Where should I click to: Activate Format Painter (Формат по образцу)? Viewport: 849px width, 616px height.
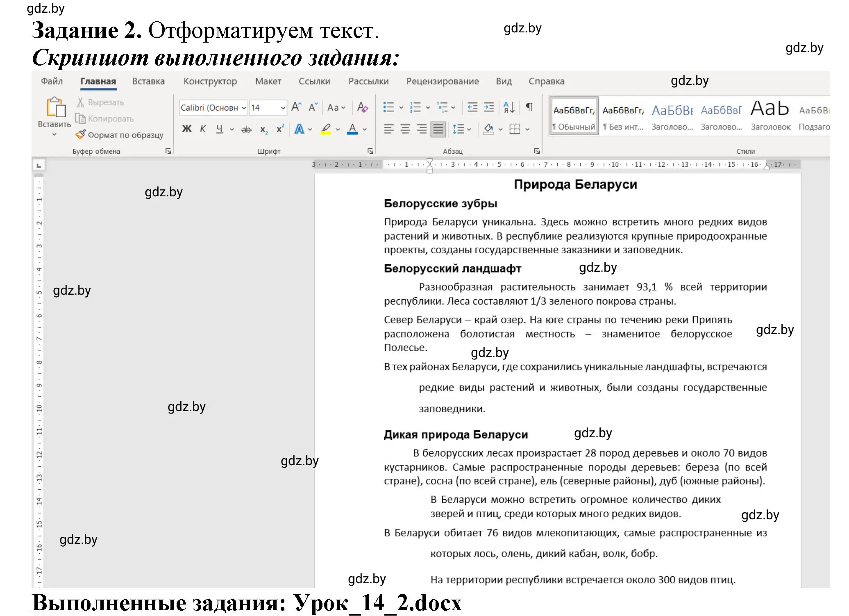pyautogui.click(x=120, y=135)
